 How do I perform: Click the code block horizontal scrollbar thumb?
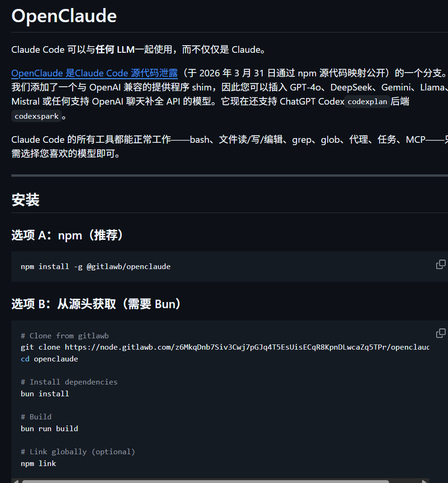coord(205,481)
